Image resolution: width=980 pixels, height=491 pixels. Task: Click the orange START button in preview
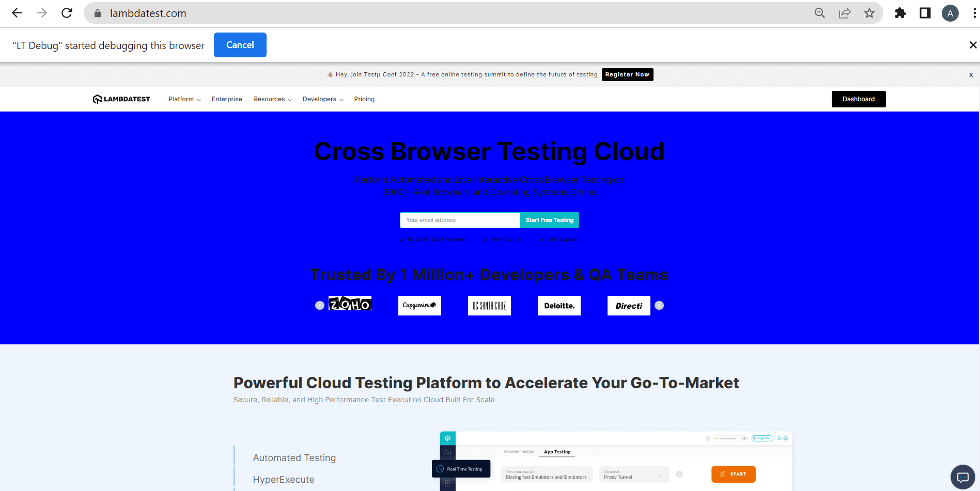734,474
